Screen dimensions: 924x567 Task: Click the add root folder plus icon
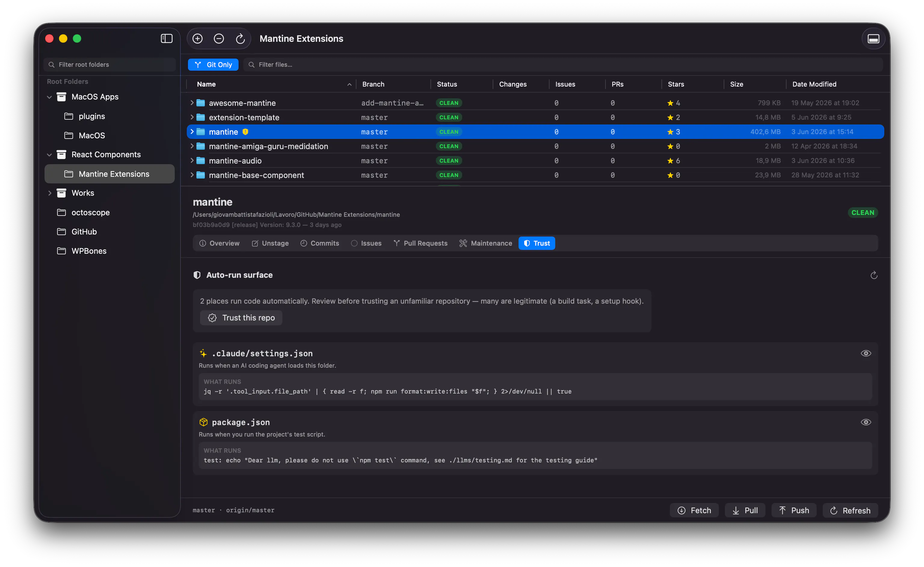(198, 38)
